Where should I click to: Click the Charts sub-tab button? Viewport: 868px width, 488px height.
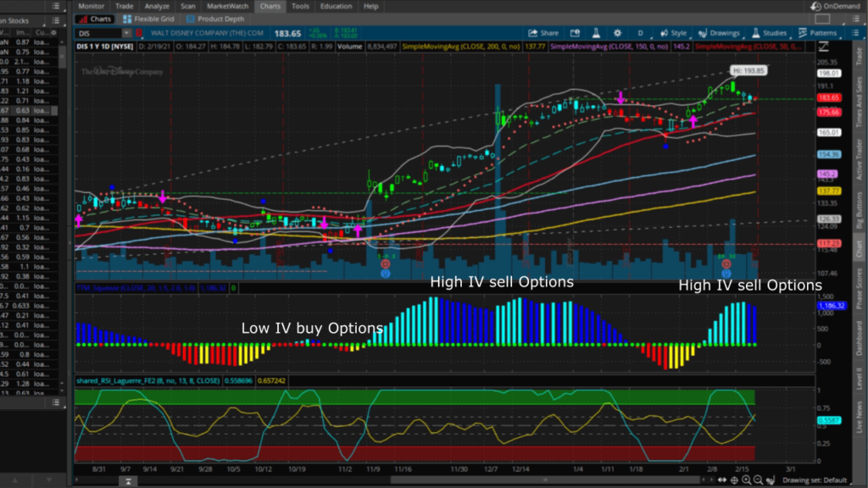(95, 19)
